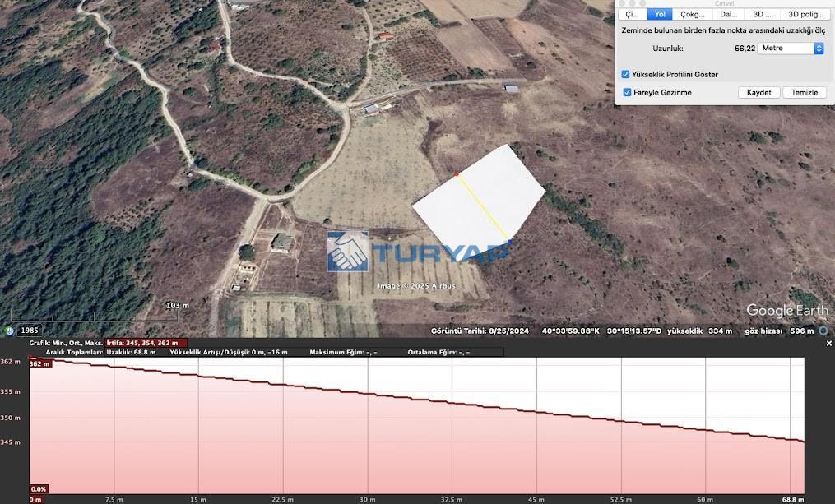Click the İrtifa min/avg/max values box

142,343
